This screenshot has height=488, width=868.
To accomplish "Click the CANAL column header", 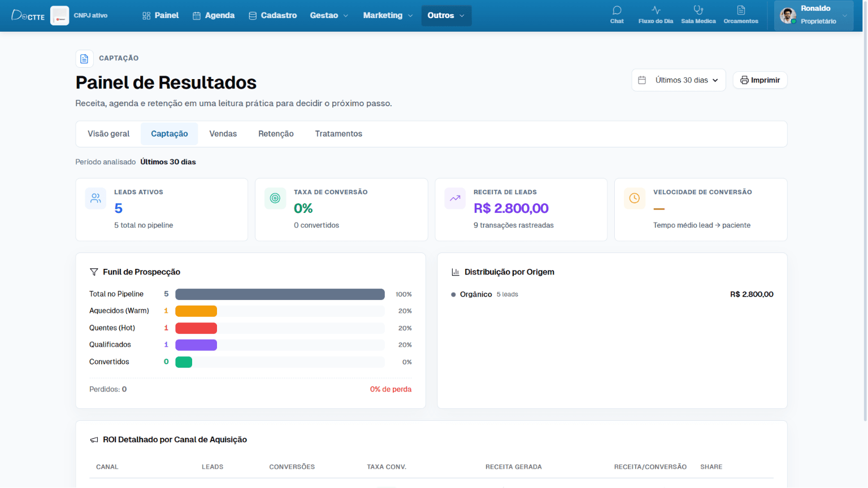I will (107, 467).
